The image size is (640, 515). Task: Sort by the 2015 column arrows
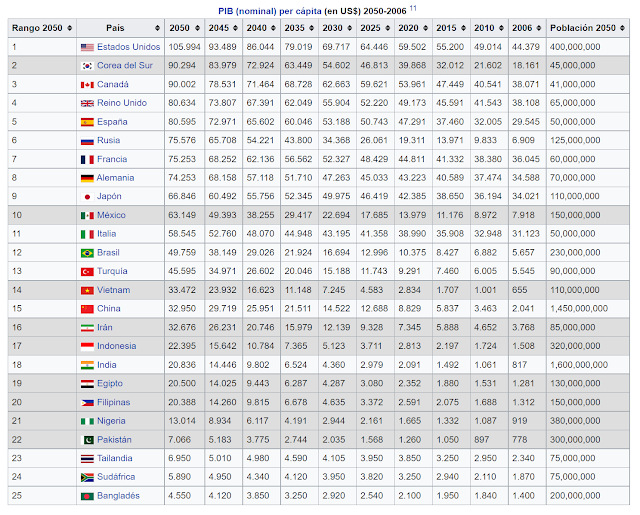[x=463, y=28]
